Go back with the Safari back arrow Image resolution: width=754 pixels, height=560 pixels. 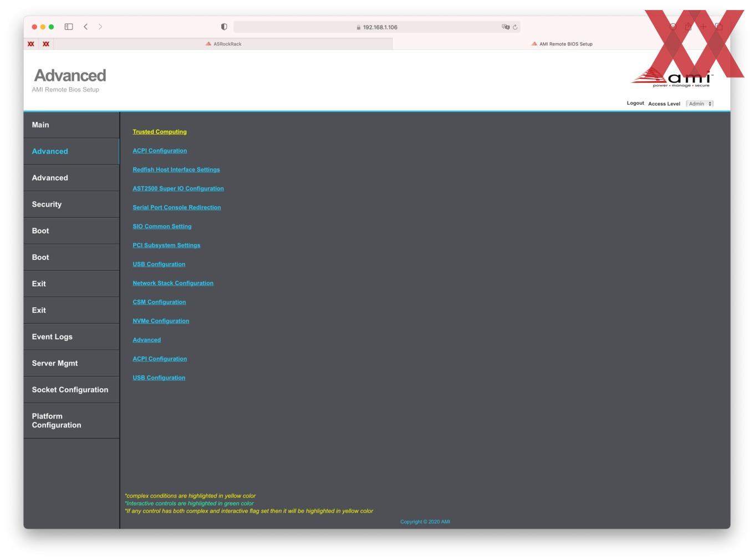86,27
